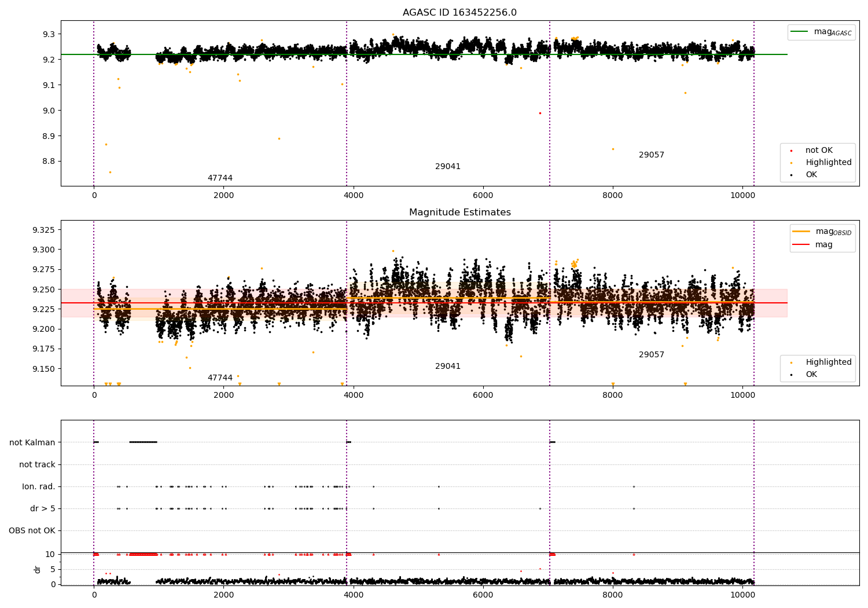Click the red 'not OK' legend marker
868x608 pixels.
791,151
